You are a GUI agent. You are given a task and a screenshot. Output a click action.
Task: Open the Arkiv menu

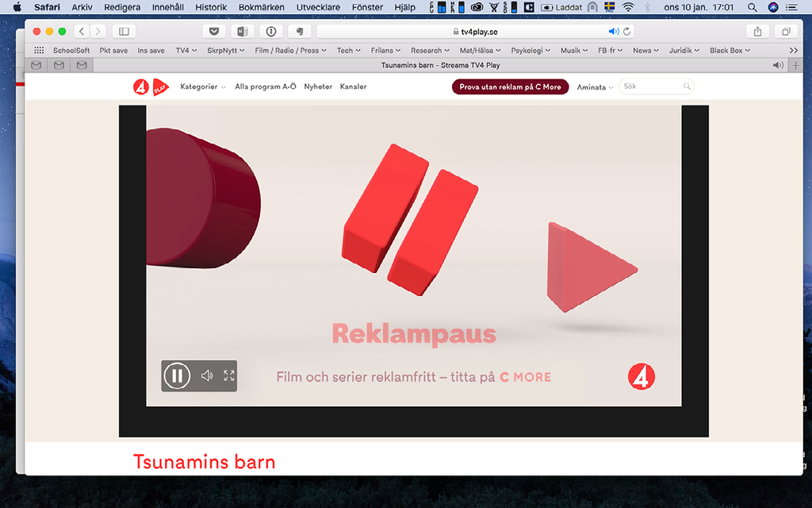[82, 7]
